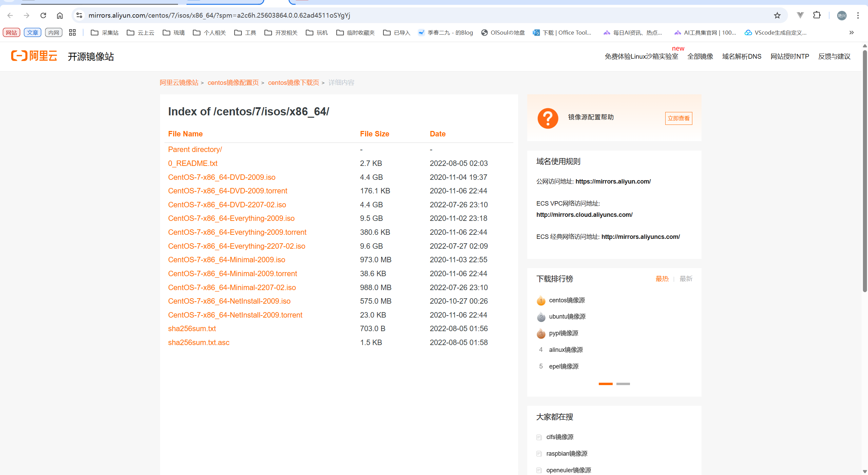Image resolution: width=868 pixels, height=475 pixels.
Task: Open the Chrome three-dot menu
Action: point(858,15)
